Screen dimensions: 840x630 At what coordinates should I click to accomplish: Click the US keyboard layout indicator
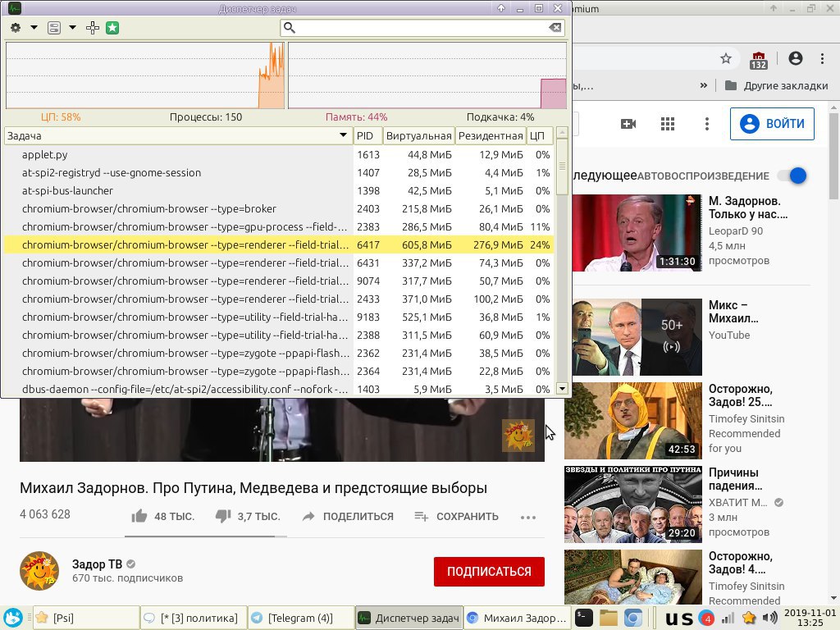coord(678,619)
